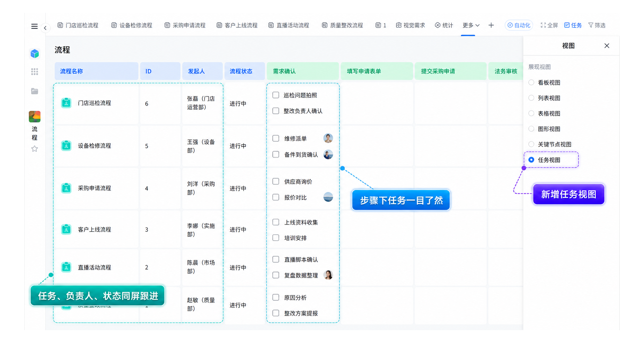This screenshot has width=644, height=343.
Task: Click the plus icon to add tab
Action: tap(491, 25)
